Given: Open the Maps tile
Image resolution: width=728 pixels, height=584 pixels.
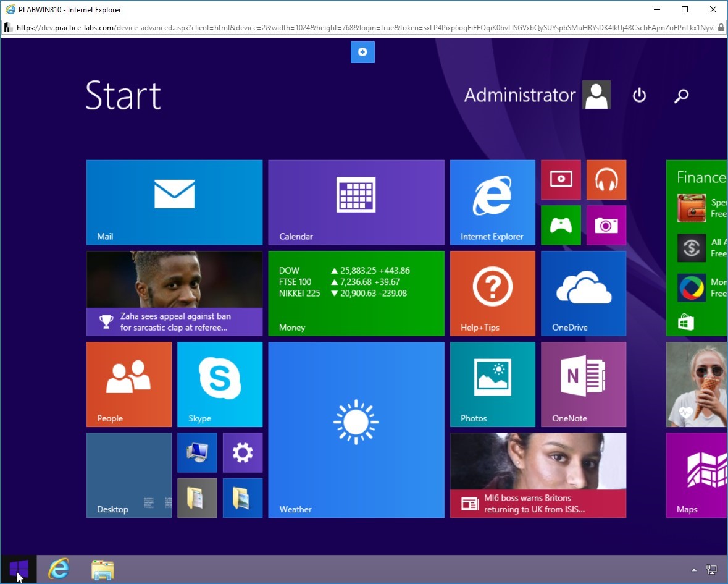Looking at the screenshot, I should click(697, 475).
